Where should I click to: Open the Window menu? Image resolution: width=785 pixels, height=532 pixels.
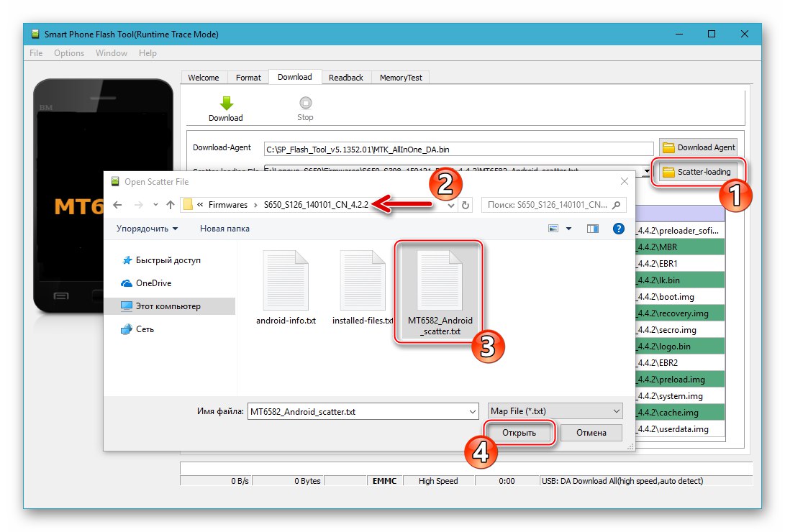pos(111,53)
